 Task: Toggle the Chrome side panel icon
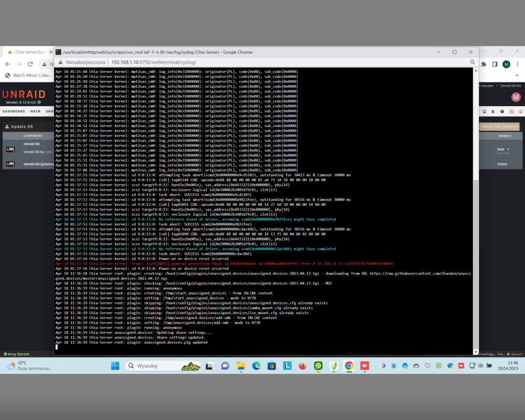(495, 64)
